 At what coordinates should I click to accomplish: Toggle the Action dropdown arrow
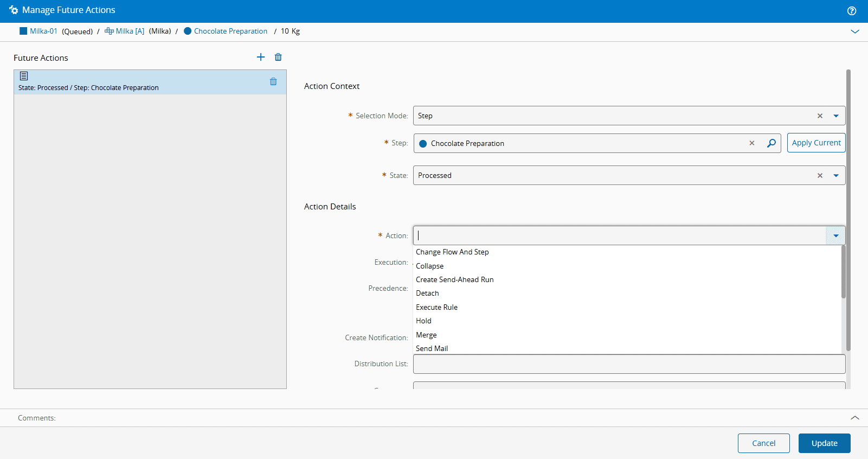point(835,236)
